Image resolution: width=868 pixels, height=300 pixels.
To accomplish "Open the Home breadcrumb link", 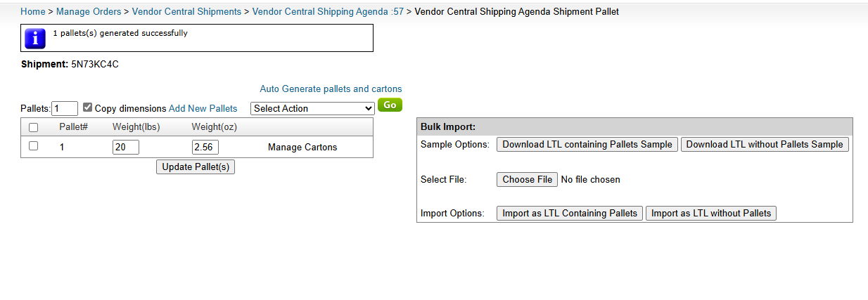I will pos(32,12).
